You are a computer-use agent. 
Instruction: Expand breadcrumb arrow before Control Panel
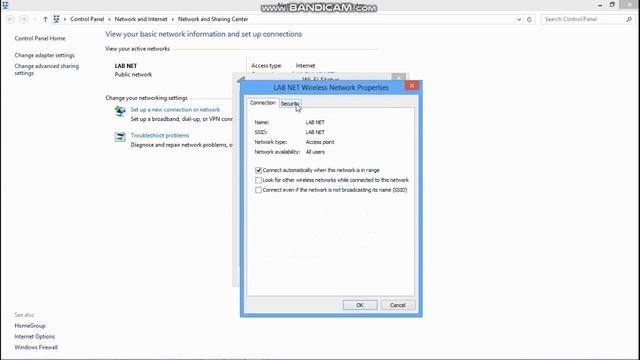pos(65,19)
